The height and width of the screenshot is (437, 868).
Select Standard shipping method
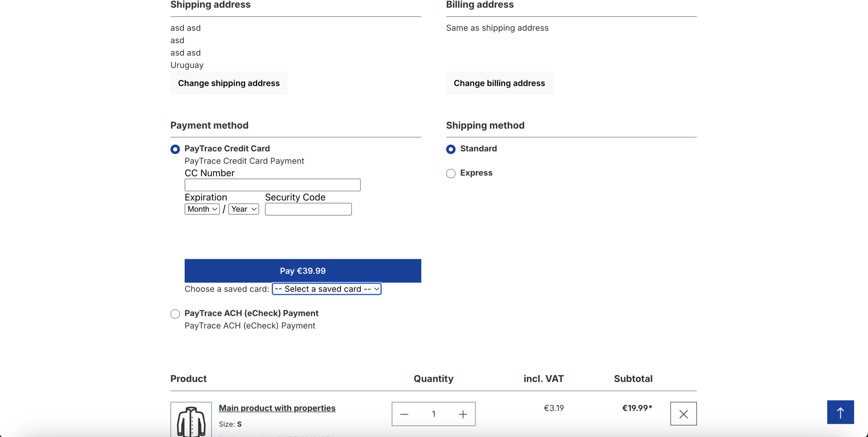[x=451, y=149]
